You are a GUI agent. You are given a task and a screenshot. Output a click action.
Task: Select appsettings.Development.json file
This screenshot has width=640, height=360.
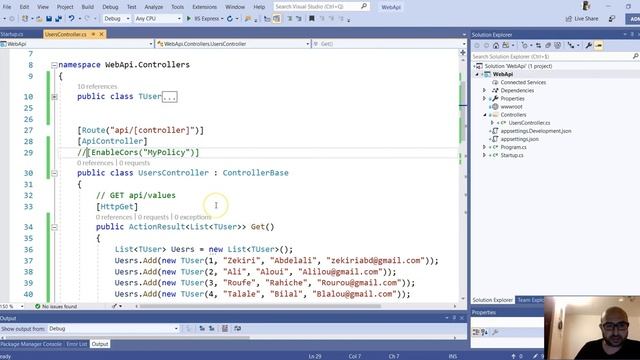pos(536,131)
